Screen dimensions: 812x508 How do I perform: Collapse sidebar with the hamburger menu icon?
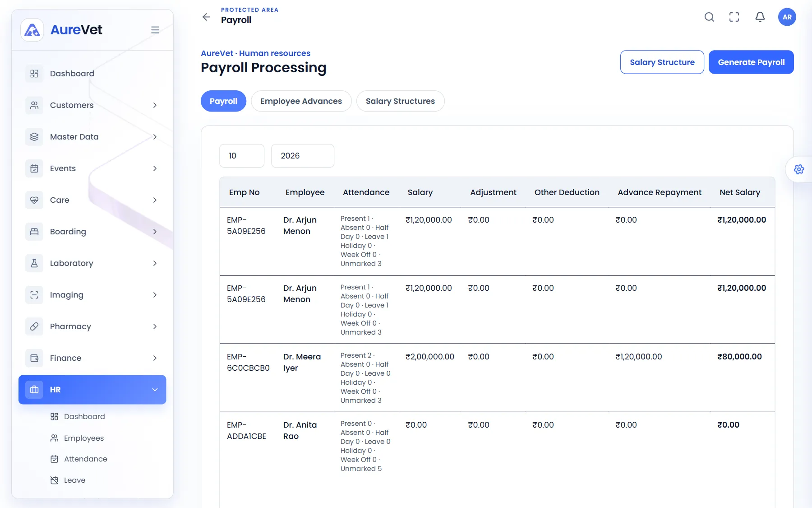click(155, 30)
